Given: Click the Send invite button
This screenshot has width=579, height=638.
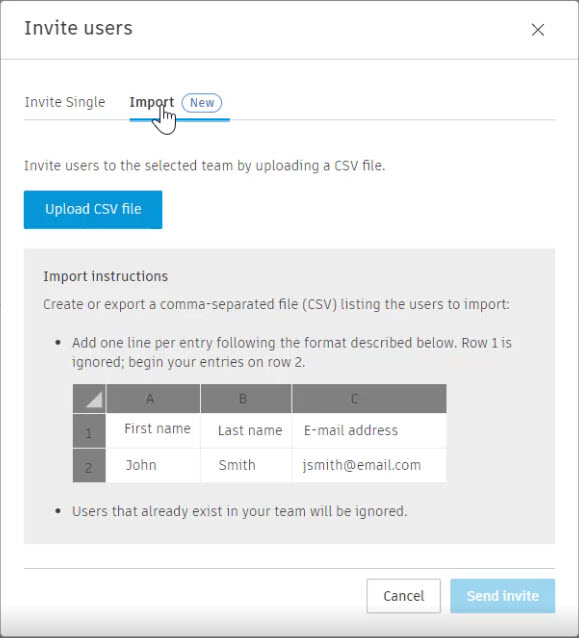Looking at the screenshot, I should (503, 596).
